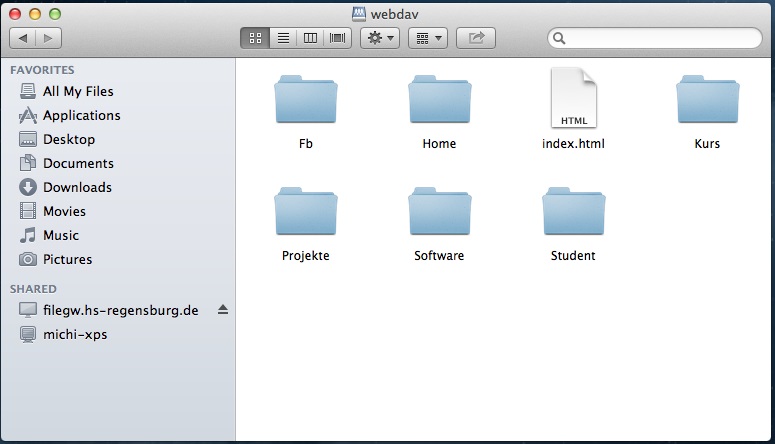Eject filegw.hs-regensburg.de with the eject icon

click(223, 310)
